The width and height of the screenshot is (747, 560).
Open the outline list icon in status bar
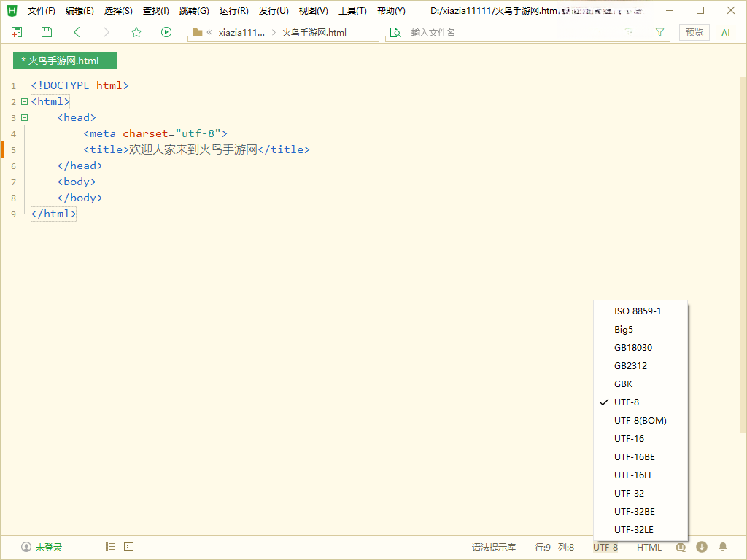[x=110, y=547]
